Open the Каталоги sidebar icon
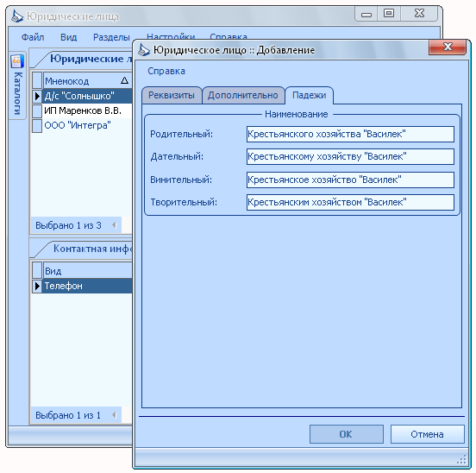The width and height of the screenshot is (476, 473). tap(16, 61)
